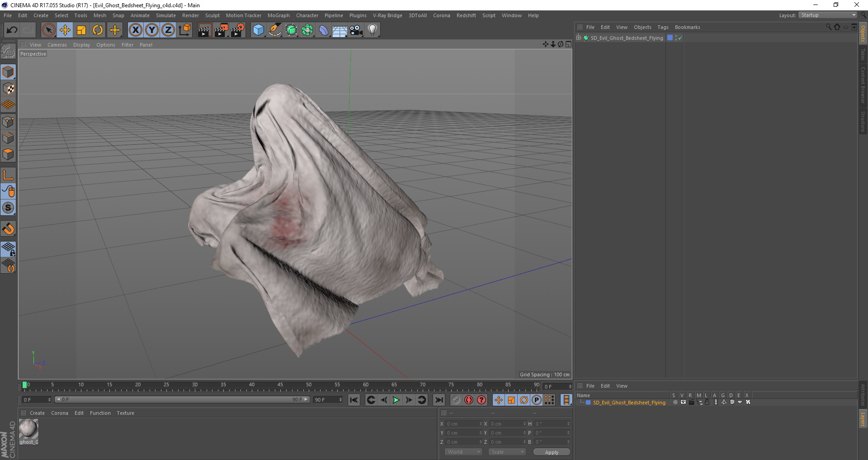Select the ghost material thumbnail
868x460 pixels.
click(28, 429)
